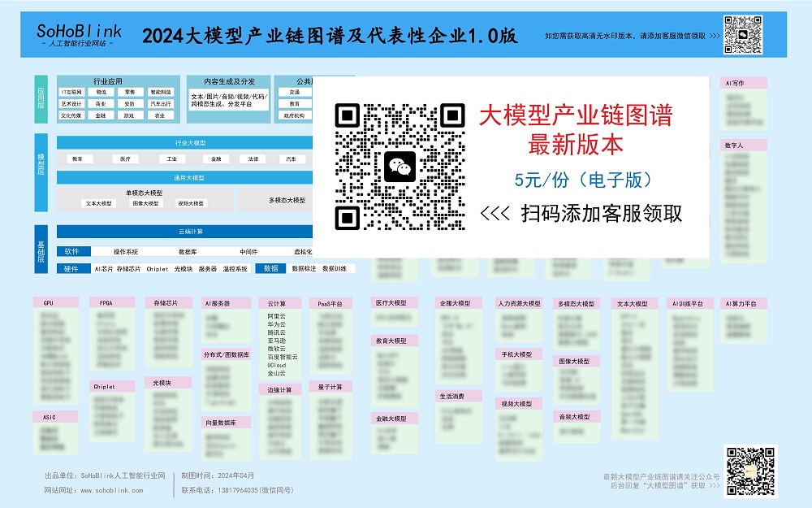Click 'UCloud' in the 云计算 list
The image size is (812, 508).
[277, 365]
